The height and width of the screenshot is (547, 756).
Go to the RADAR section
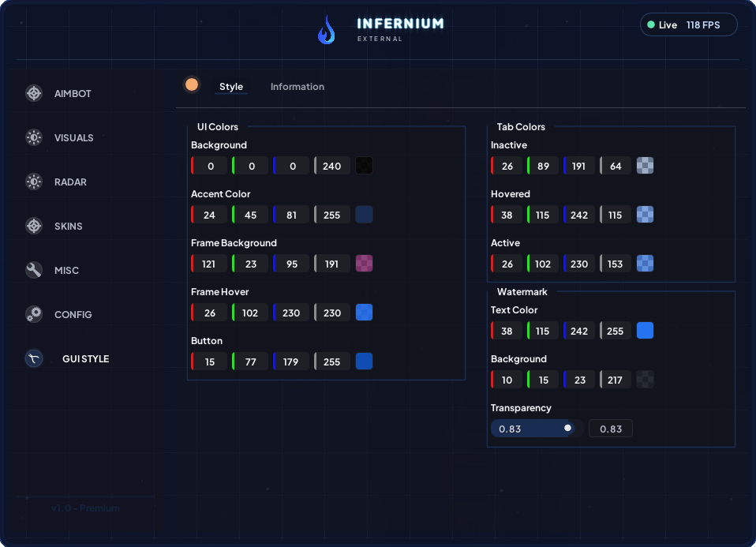70,182
